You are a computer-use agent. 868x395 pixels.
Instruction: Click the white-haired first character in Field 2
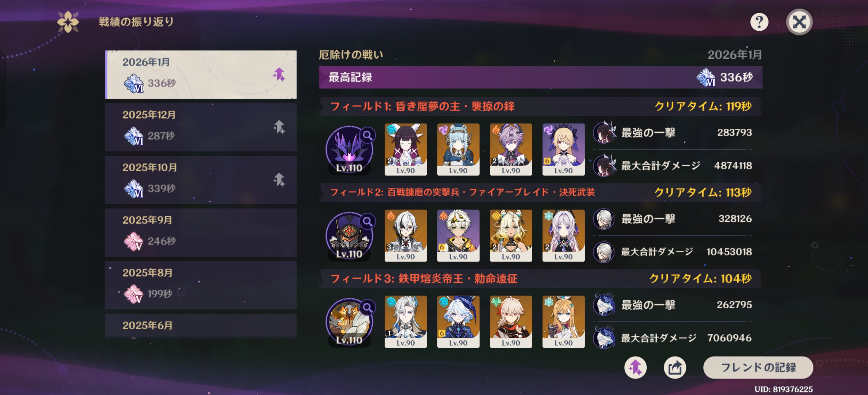pyautogui.click(x=406, y=235)
